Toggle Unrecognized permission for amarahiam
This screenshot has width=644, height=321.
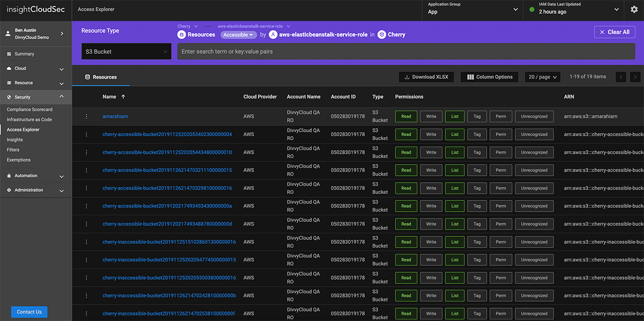[x=535, y=116]
